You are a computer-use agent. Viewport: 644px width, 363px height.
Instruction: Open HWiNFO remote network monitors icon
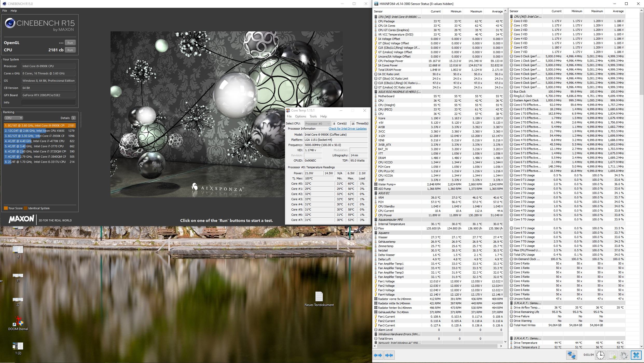click(571, 355)
